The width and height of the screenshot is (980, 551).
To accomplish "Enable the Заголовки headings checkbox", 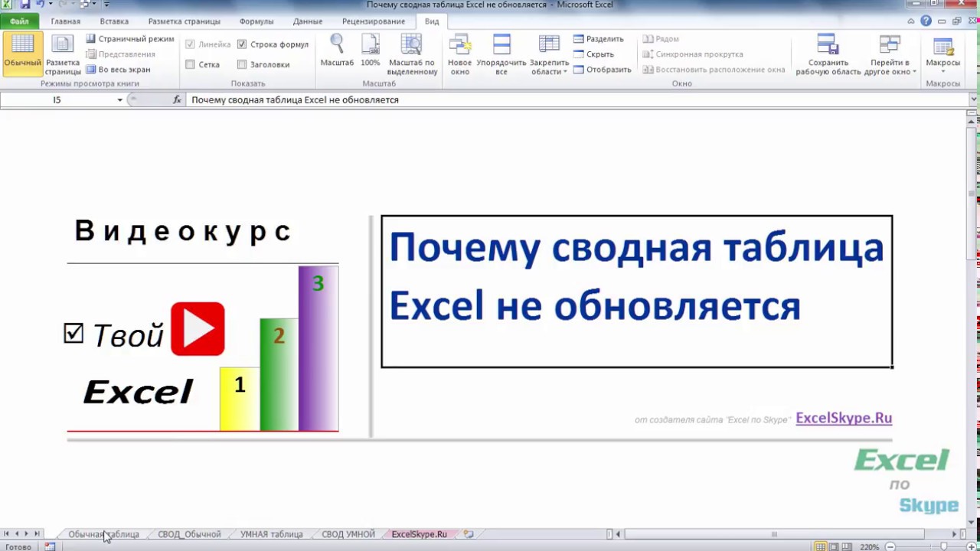I will pos(242,64).
